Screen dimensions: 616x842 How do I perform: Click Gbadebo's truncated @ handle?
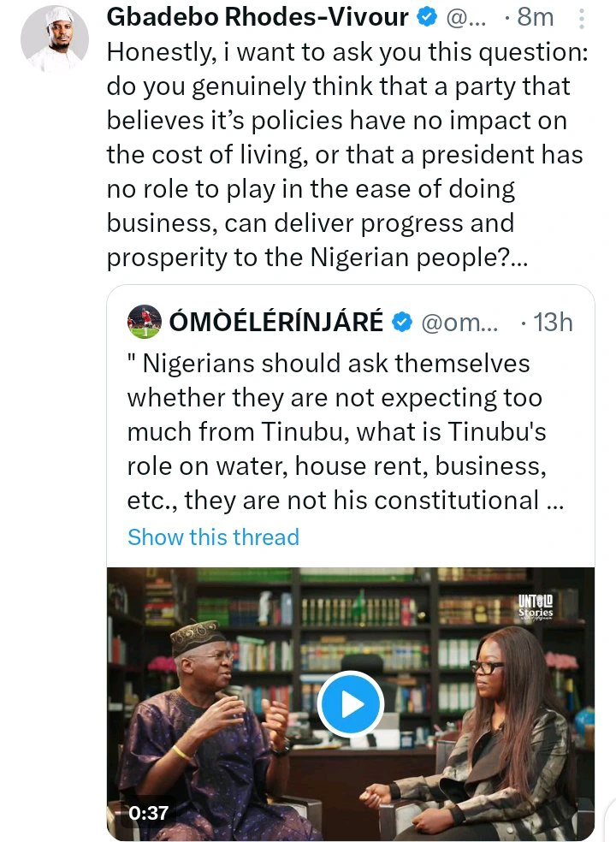coord(465,18)
